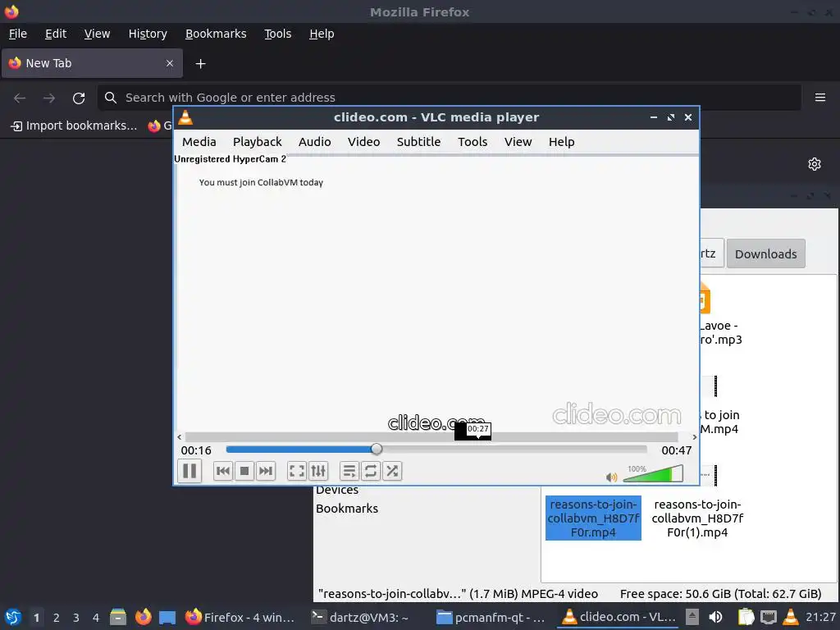Skip to next media in VLC
Image resolution: width=840 pixels, height=630 pixels.
(x=266, y=471)
